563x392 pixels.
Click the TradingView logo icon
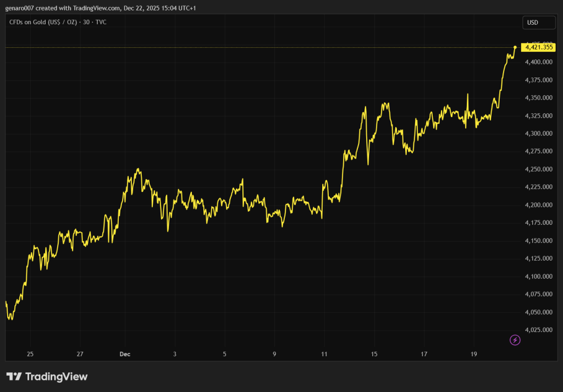coord(14,377)
